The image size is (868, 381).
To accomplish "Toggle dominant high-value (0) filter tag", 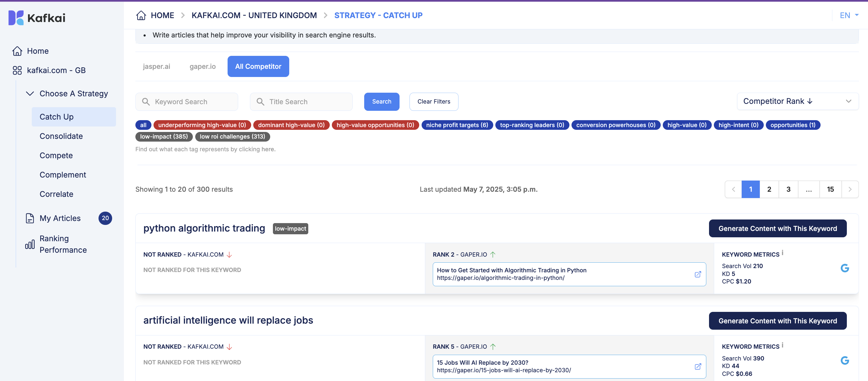I will coord(291,125).
